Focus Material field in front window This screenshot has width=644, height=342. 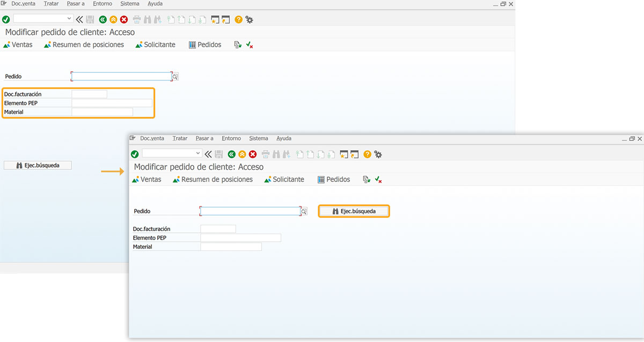pos(231,247)
